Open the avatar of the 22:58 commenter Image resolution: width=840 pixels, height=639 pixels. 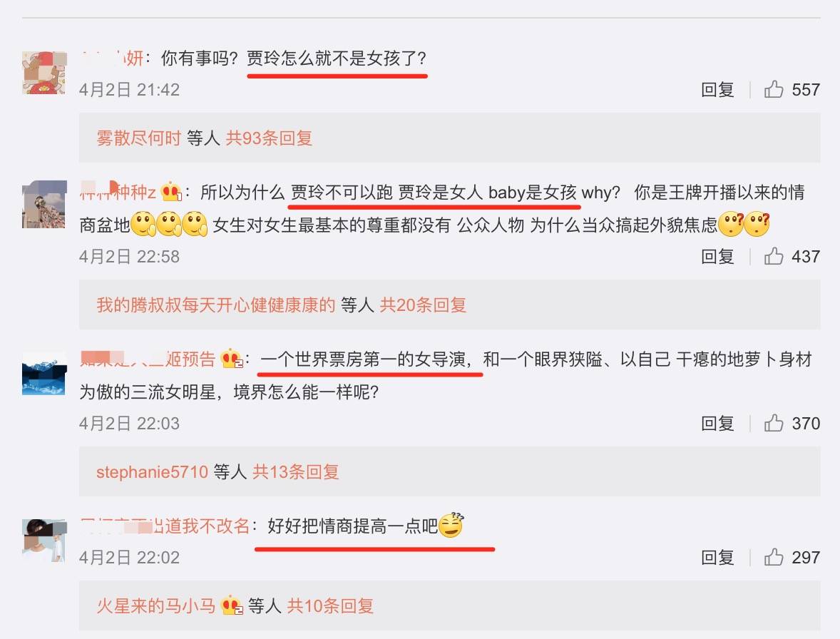click(x=44, y=205)
